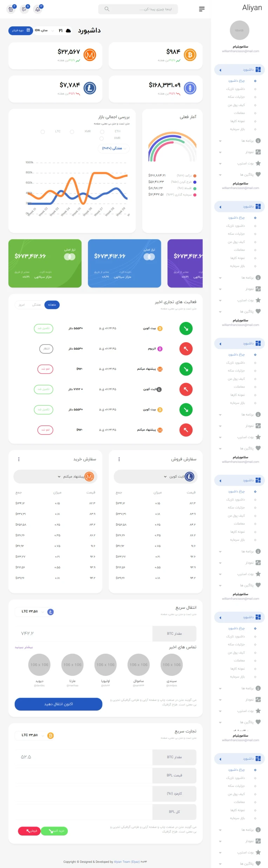
Task: Click the blue balance card
Action: pos(124,263)
